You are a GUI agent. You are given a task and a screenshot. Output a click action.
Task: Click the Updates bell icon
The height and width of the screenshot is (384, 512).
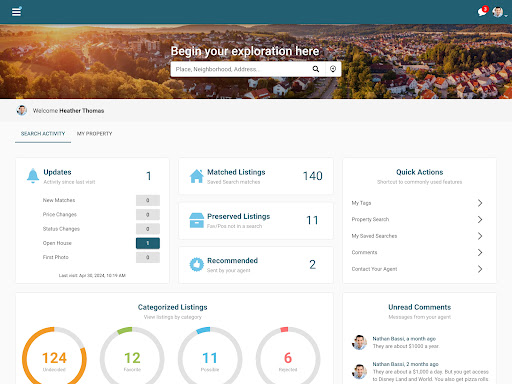click(33, 176)
